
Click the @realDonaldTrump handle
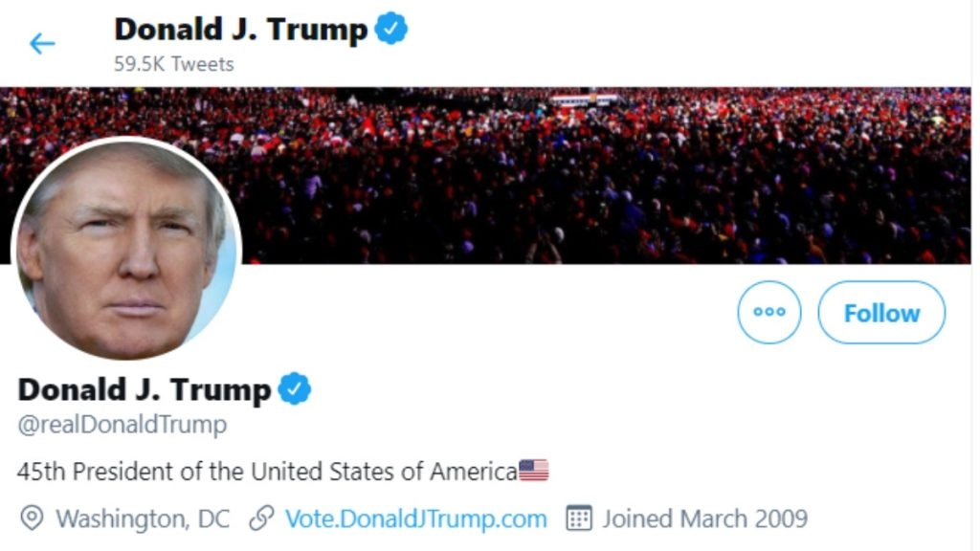122,425
